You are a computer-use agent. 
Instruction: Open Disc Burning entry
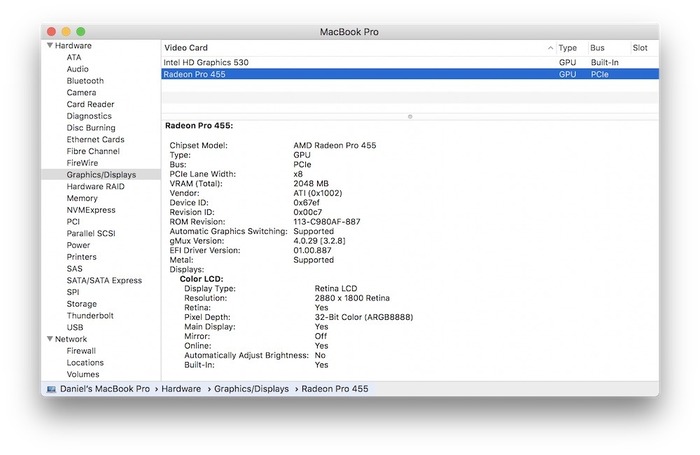(91, 128)
